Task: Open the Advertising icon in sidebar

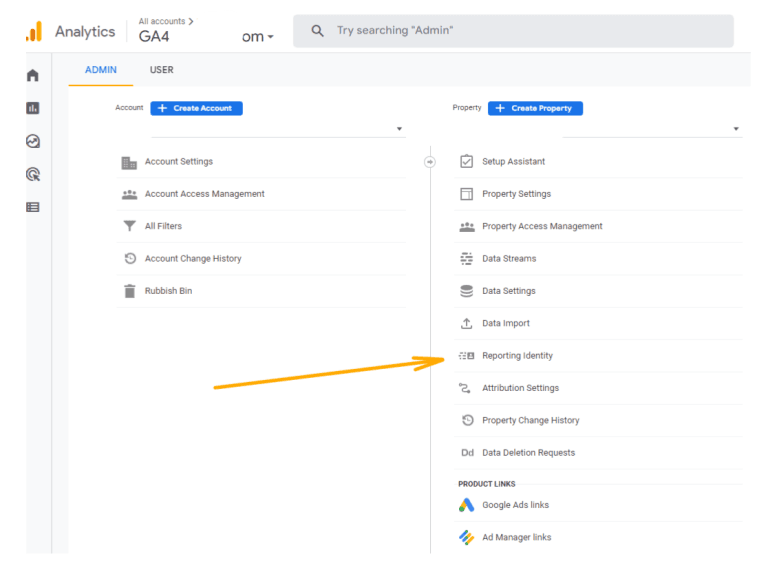Action: [x=33, y=174]
